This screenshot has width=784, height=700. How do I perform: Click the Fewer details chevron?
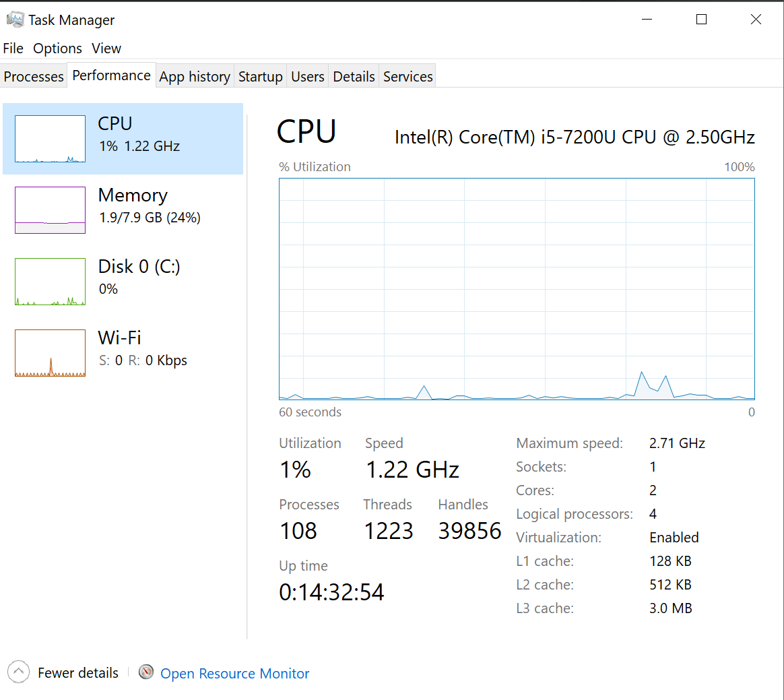pyautogui.click(x=18, y=671)
